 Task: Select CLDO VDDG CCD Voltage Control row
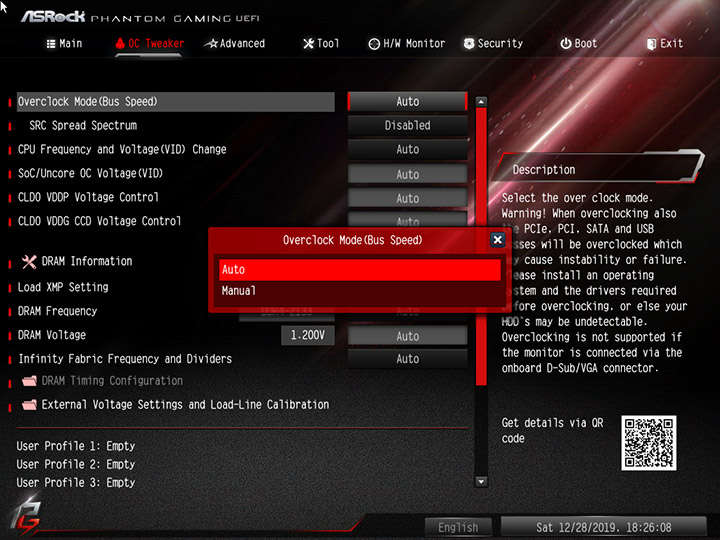pos(99,221)
